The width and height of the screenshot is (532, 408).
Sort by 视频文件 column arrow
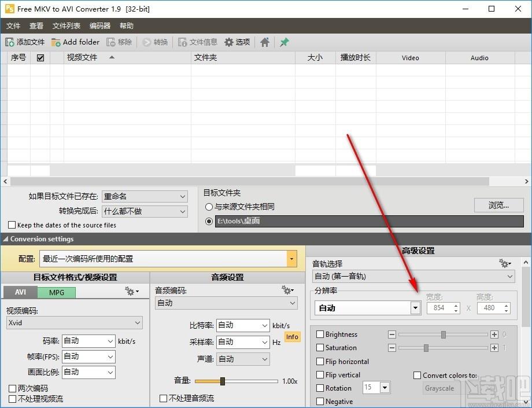(112, 57)
